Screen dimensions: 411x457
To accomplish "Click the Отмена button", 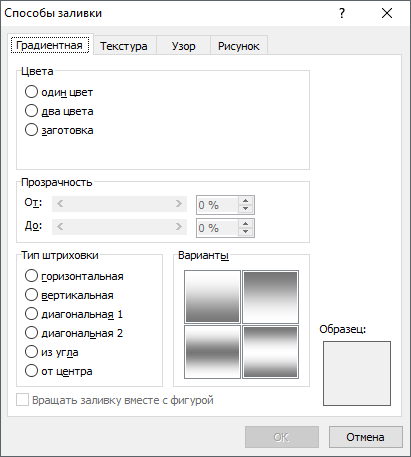I will tap(366, 437).
